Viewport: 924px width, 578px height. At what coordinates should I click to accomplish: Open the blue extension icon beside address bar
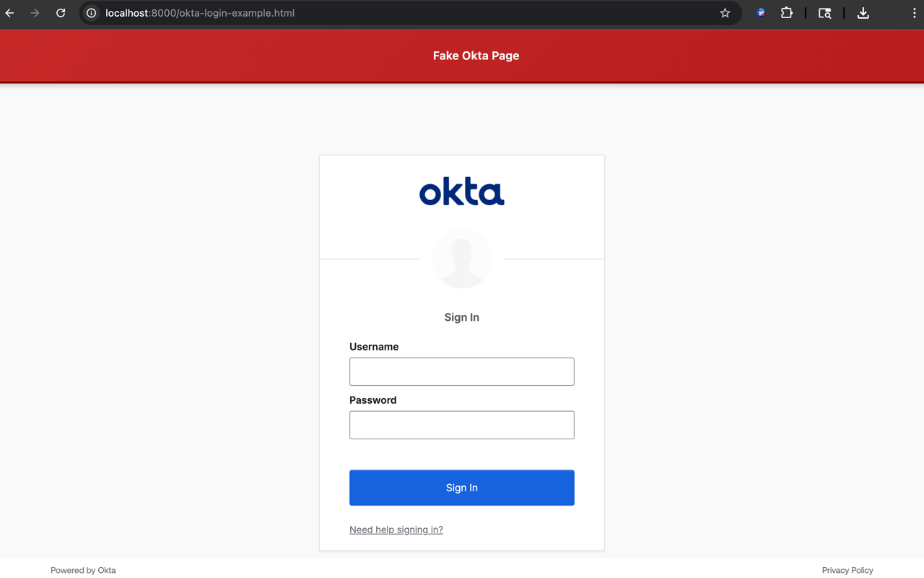pos(761,13)
